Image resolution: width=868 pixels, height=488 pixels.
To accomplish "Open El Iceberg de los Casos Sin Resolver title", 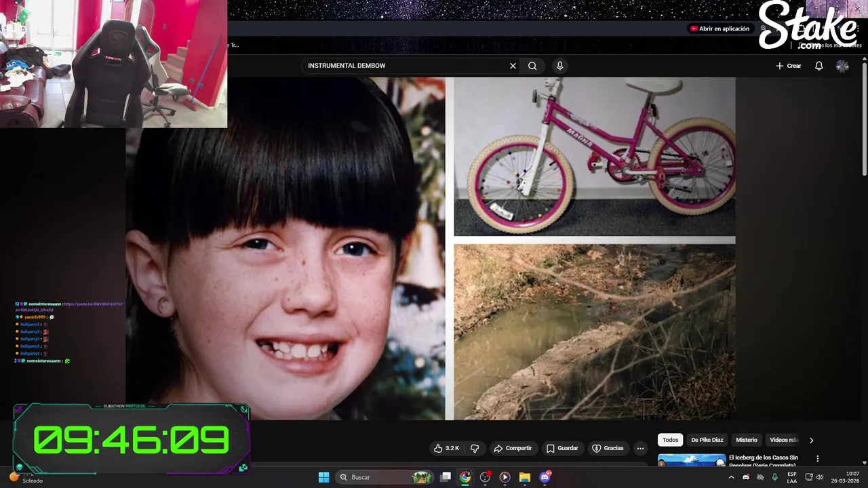I will (x=763, y=461).
